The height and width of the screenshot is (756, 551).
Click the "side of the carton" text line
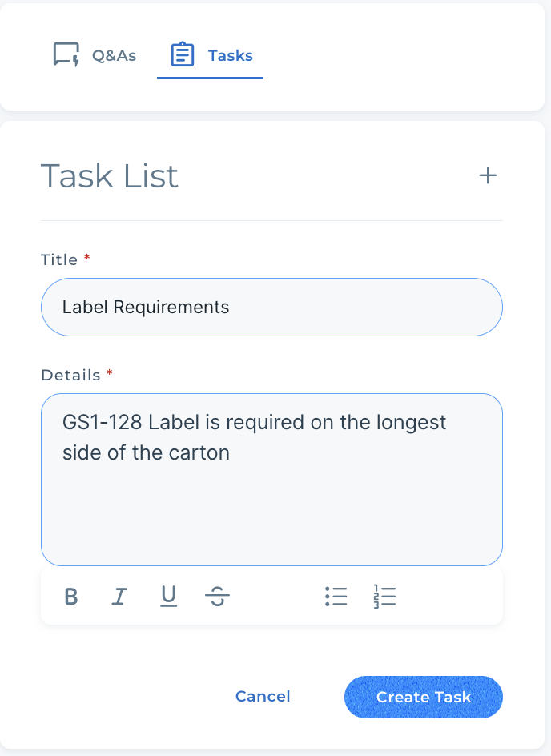(146, 452)
